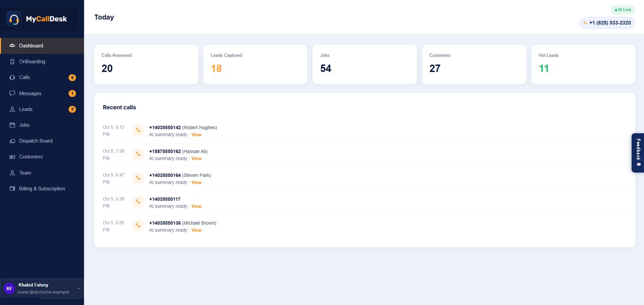Click the Dispatch Board truck icon

pos(12,141)
